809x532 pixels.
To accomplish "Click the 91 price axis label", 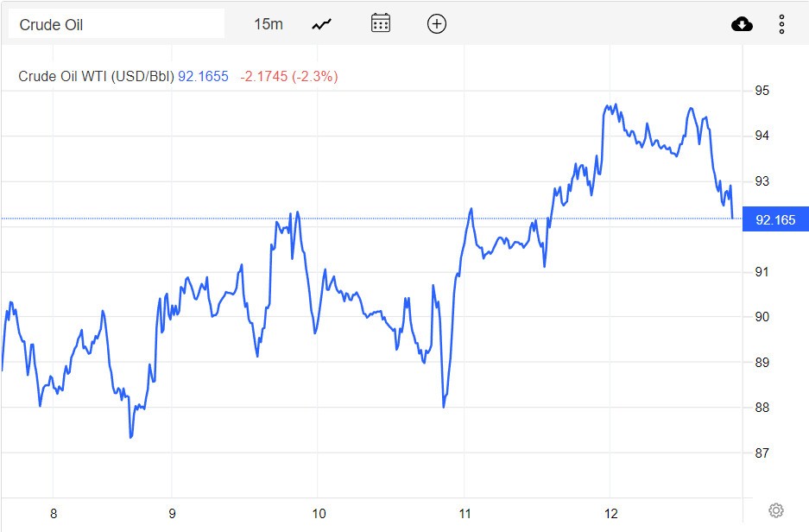I will coord(762,272).
